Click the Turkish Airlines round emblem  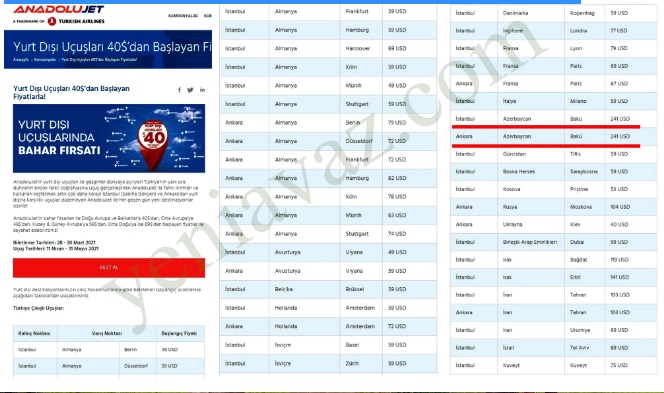tap(52, 21)
